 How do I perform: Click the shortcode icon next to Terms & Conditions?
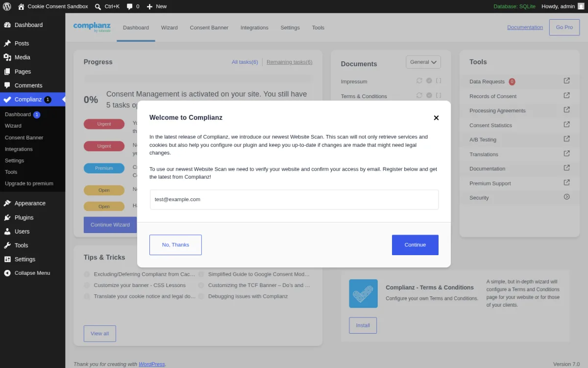[x=439, y=95]
